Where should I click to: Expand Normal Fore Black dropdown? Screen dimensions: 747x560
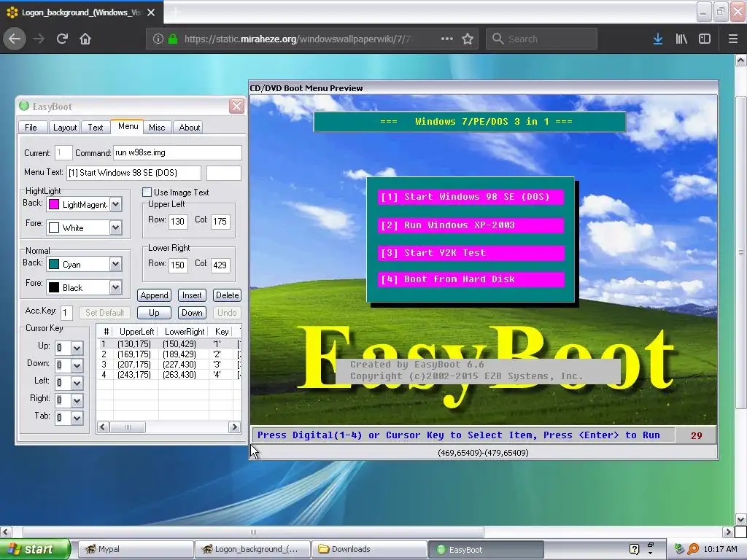tap(115, 287)
